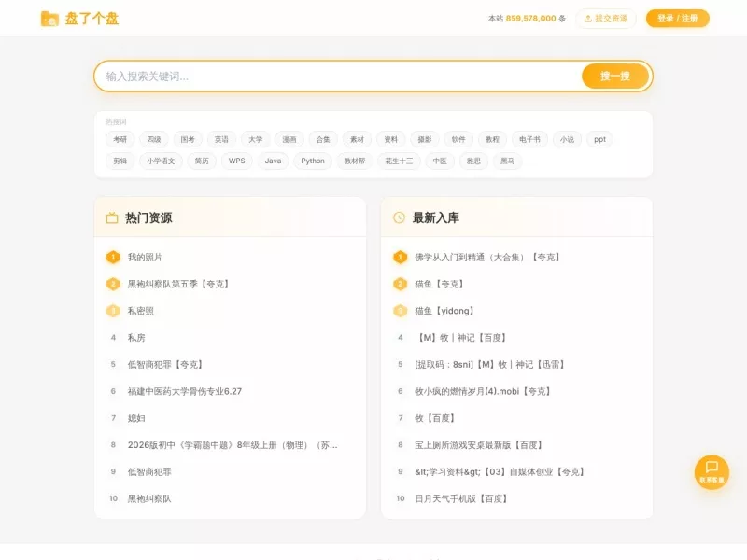Image resolution: width=747 pixels, height=560 pixels.
Task: Open 牧【百度】 latest entry
Action: click(435, 418)
